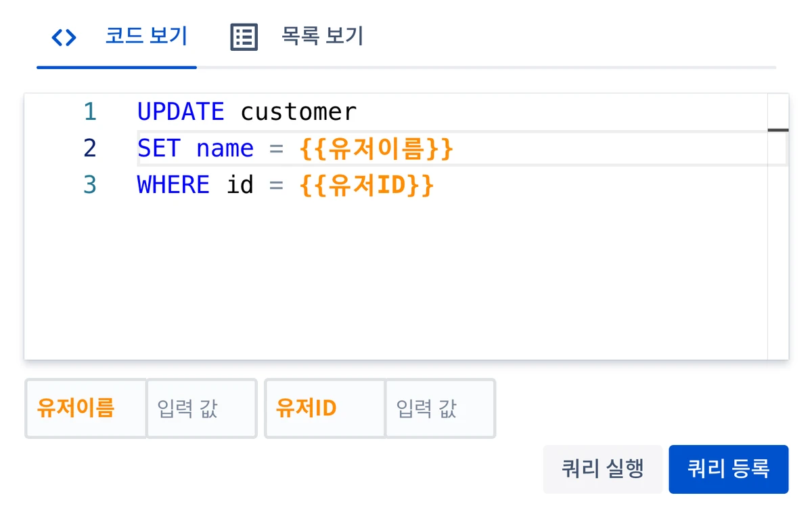Screen dimensions: 812x508
Task: Click the {{유저ID}} placeholder in code
Action: coord(366,184)
